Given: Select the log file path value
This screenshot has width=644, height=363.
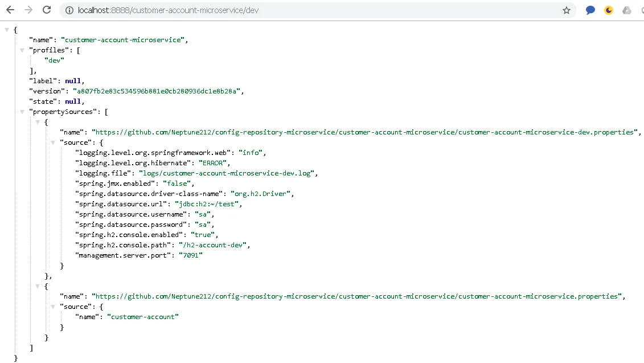Looking at the screenshot, I should [227, 173].
